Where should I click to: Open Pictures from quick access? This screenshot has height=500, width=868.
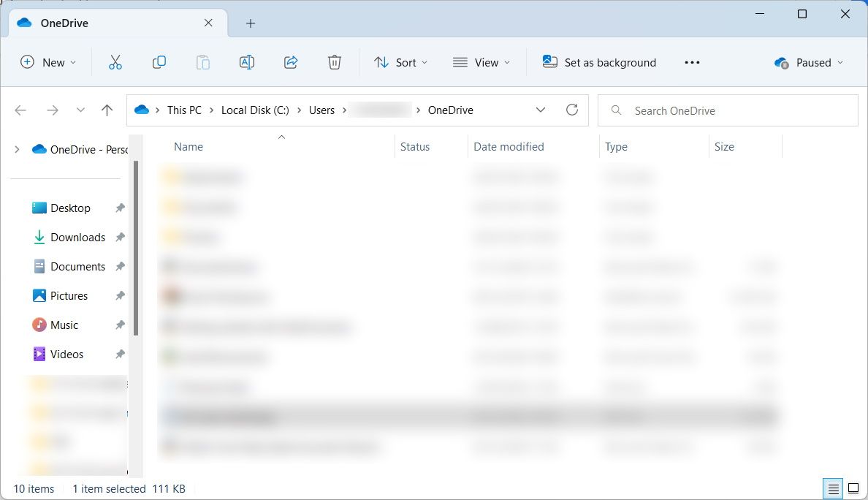pyautogui.click(x=69, y=296)
